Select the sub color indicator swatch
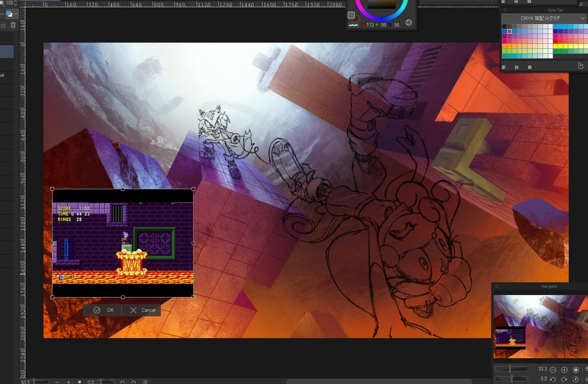 [356, 18]
